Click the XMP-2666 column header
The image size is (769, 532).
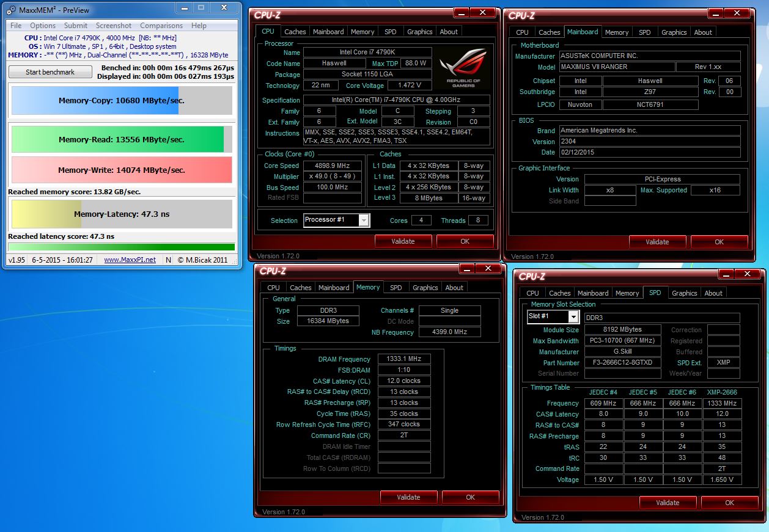722,392
